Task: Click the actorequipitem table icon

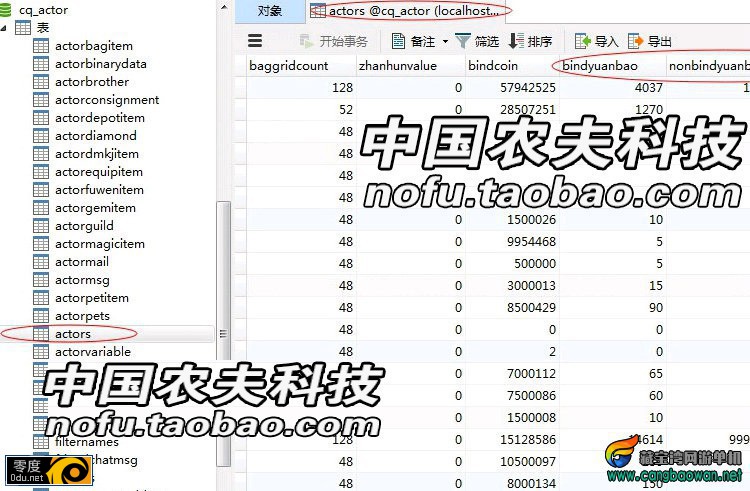Action: click(41, 172)
